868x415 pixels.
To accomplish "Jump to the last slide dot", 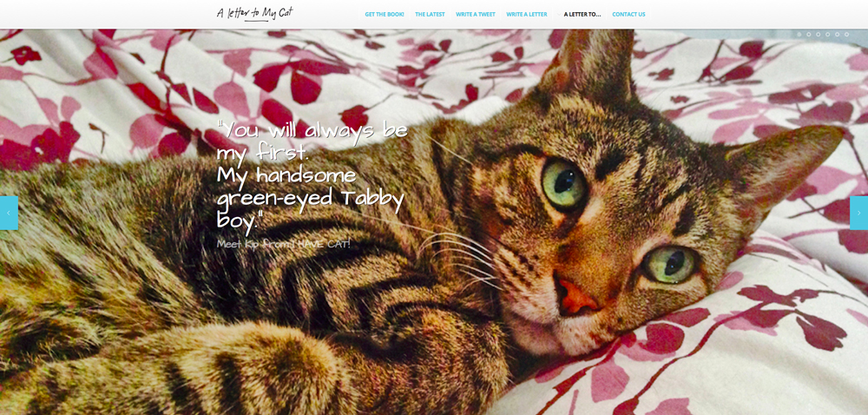I will [846, 35].
